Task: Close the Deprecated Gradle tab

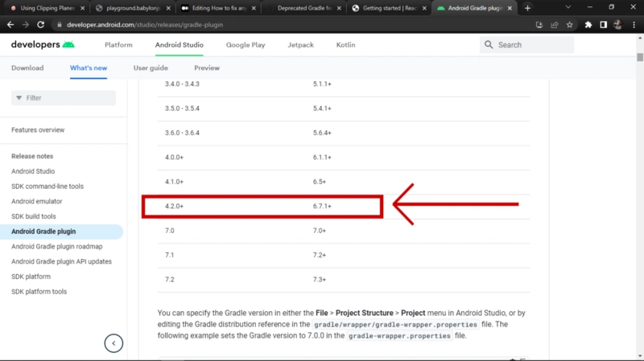Action: (339, 8)
